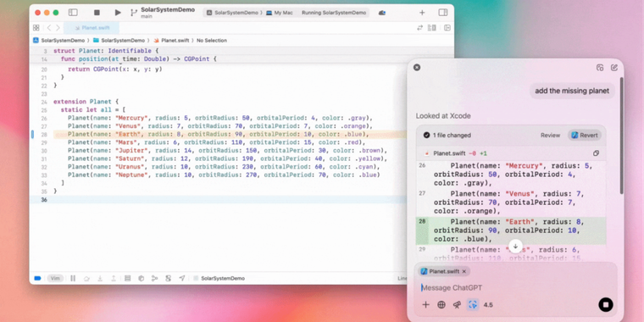This screenshot has height=322, width=644.
Task: Stop ChatGPT response generation
Action: pos(606,305)
